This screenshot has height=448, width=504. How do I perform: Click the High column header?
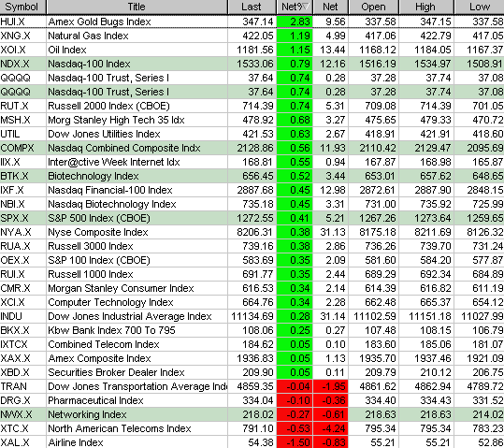coord(426,7)
